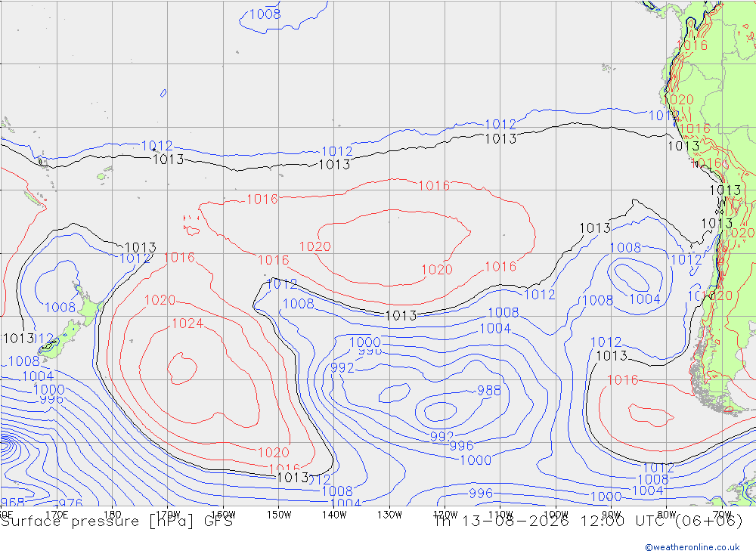
Task: Click the 130W longitude label
Action: tap(389, 515)
